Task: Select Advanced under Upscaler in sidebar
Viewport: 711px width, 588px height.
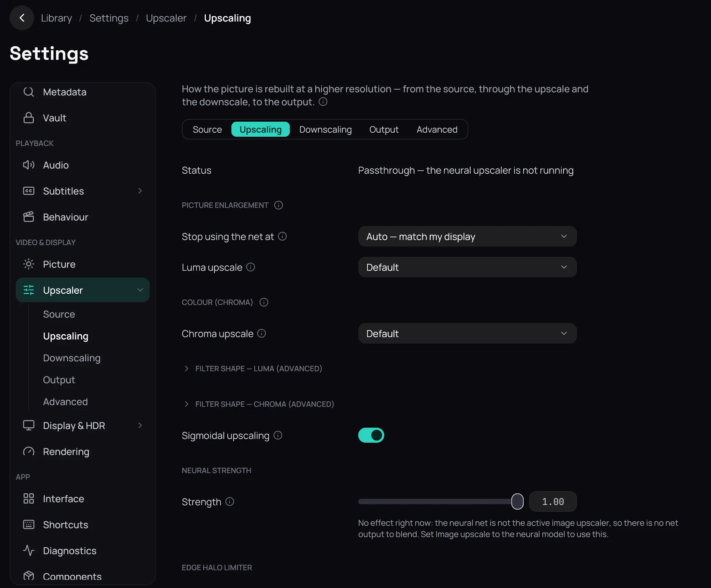Action: [x=65, y=402]
